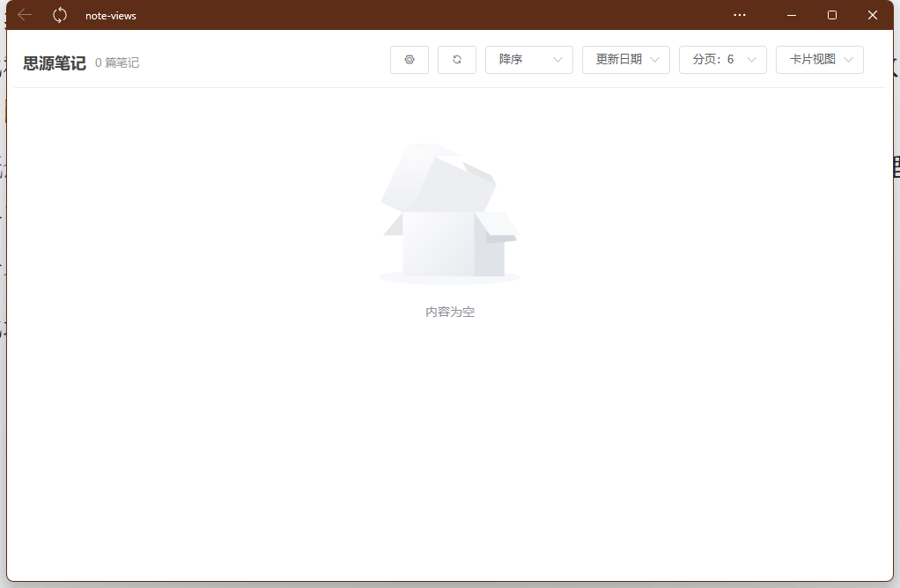
Task: Expand the 更新日期 sort field dropdown
Action: click(625, 60)
